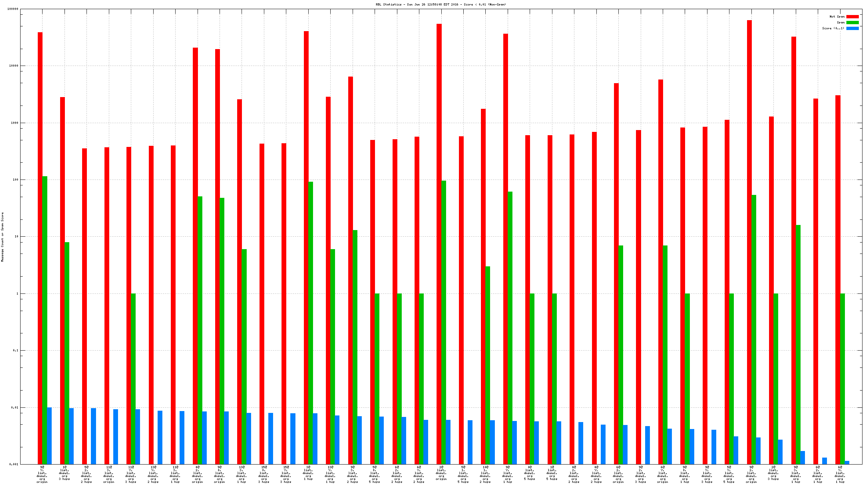Click x-axis label '11@ 3. list.dnswl.org 1 hop'
868x488 pixels.
point(175,474)
